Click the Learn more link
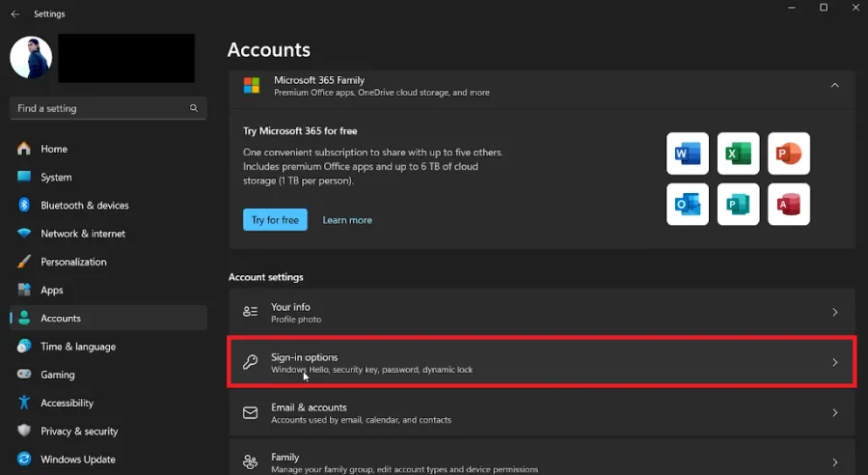 click(347, 220)
